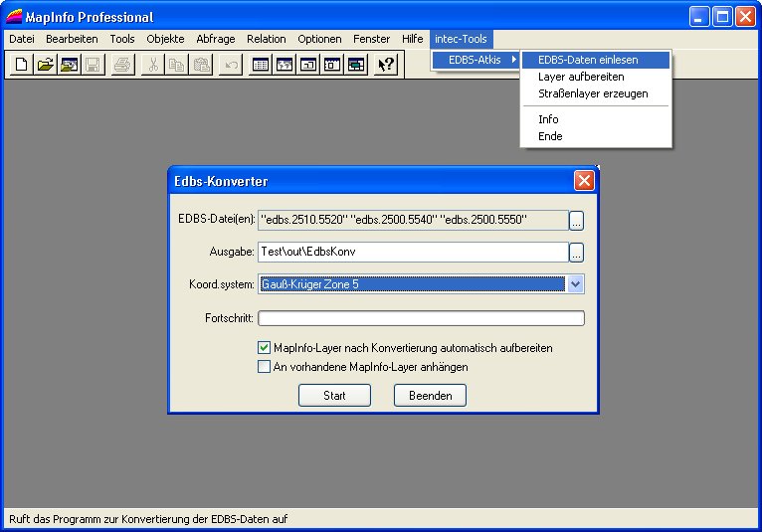This screenshot has height=532, width=762.
Task: Open the Bearbeiten menu
Action: (x=72, y=39)
